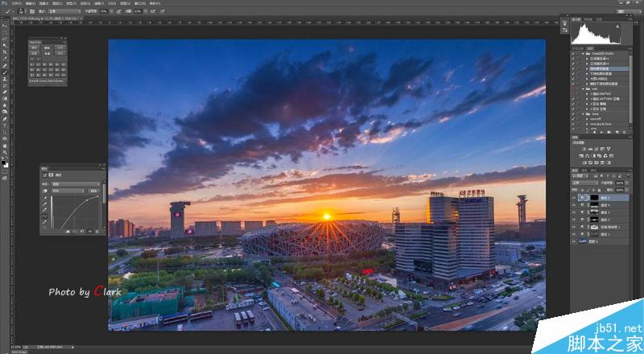This screenshot has width=644, height=354.
Task: Reset curves to adjustment defaults
Action: 82,231
